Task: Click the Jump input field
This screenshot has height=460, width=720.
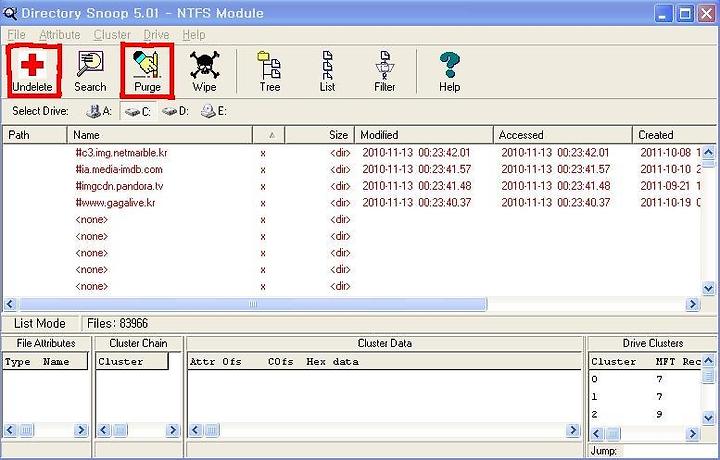Action: pos(668,451)
